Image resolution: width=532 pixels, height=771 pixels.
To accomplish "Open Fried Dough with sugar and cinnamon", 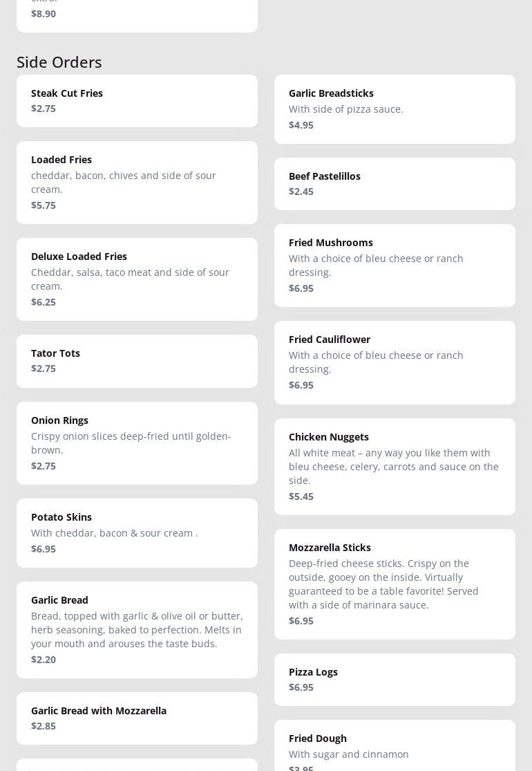I will (395, 747).
